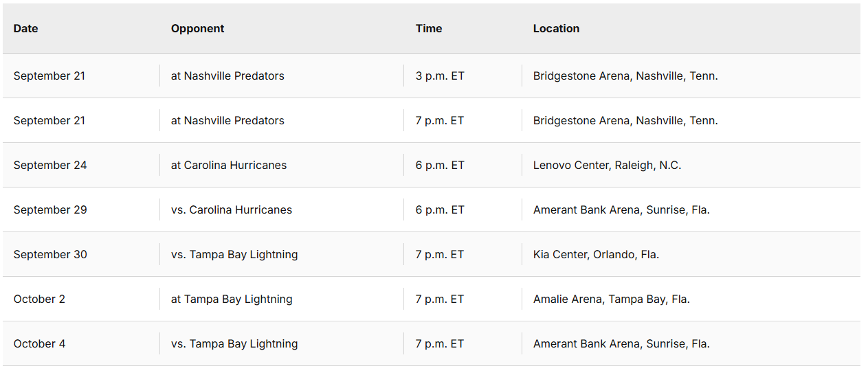This screenshot has height=375, width=868.
Task: Select the Lenovo Center, Raleigh location cell
Action: tap(607, 166)
